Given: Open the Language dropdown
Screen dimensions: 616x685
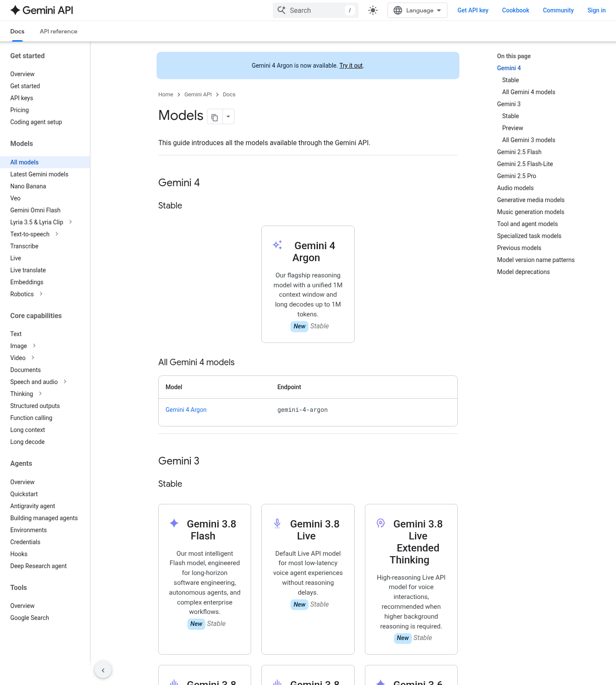Looking at the screenshot, I should (418, 10).
